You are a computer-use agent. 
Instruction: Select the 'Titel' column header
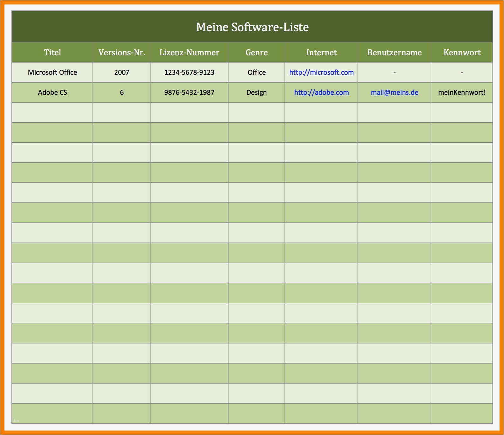tap(52, 52)
